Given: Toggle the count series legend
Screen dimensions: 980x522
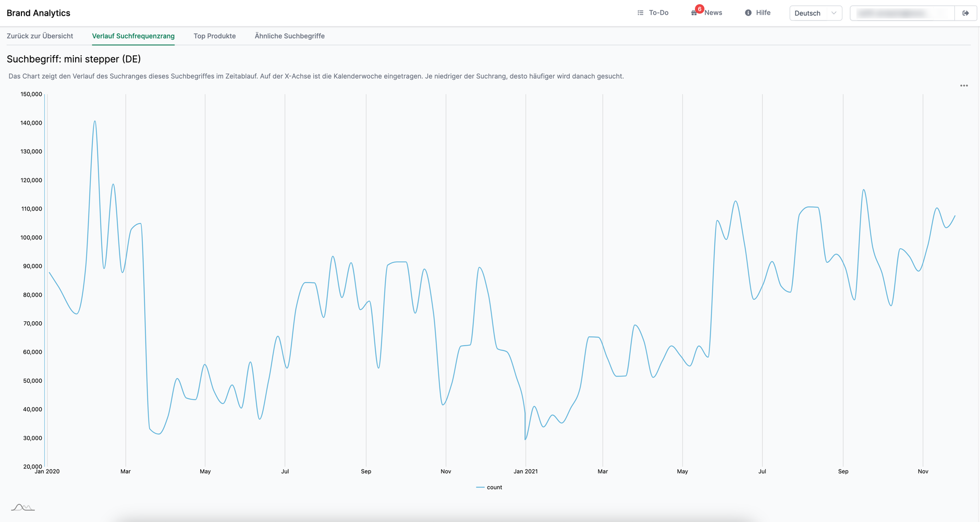Looking at the screenshot, I should [x=489, y=488].
